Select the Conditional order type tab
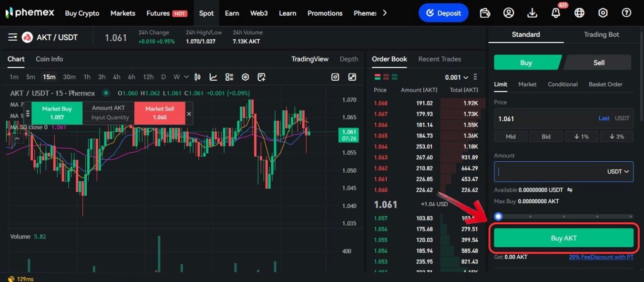This screenshot has width=644, height=282. coord(562,84)
